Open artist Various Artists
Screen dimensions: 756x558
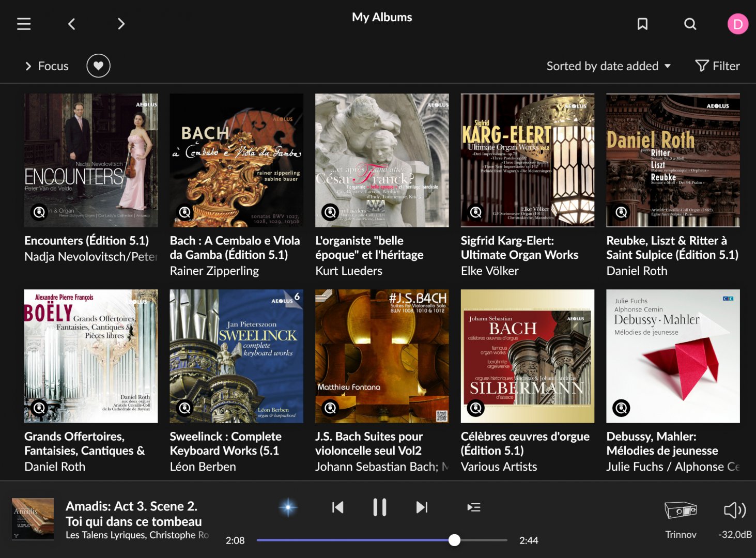click(499, 467)
